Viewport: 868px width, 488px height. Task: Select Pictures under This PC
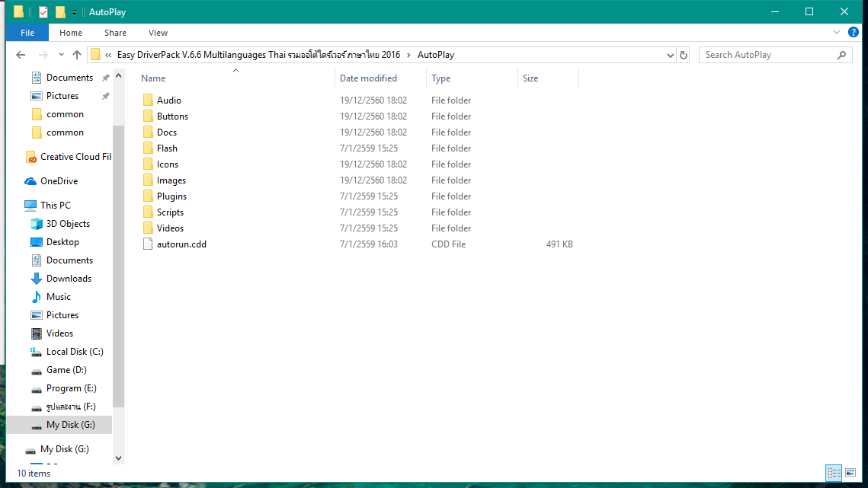pos(62,315)
